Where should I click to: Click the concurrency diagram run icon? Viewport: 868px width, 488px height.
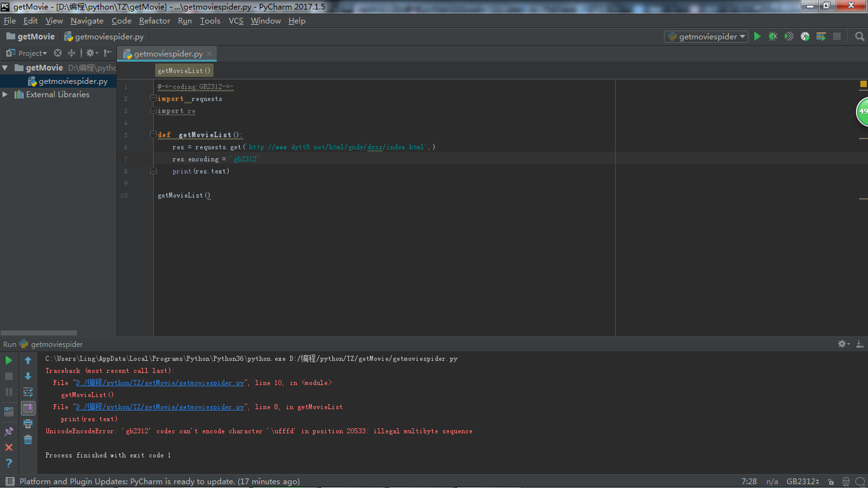821,37
